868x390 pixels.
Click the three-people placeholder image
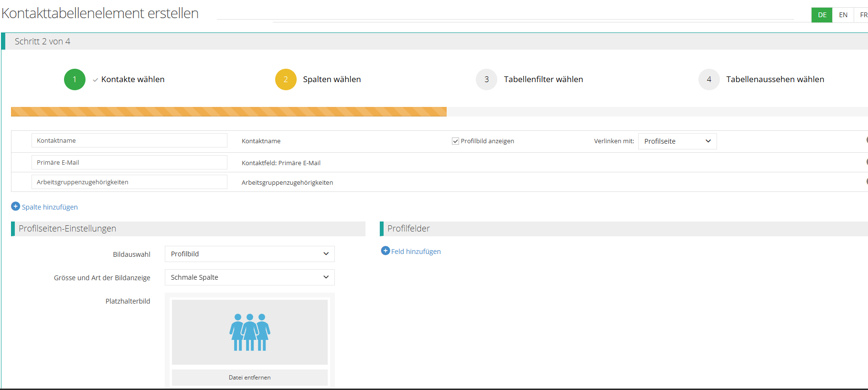point(250,332)
